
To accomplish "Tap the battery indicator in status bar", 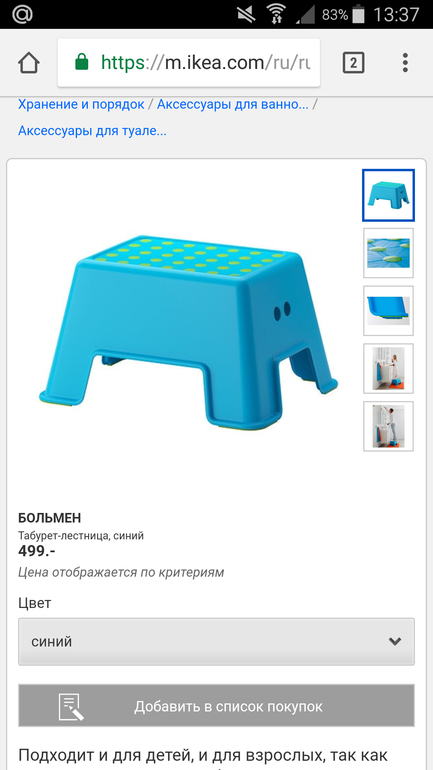I will pyautogui.click(x=359, y=15).
